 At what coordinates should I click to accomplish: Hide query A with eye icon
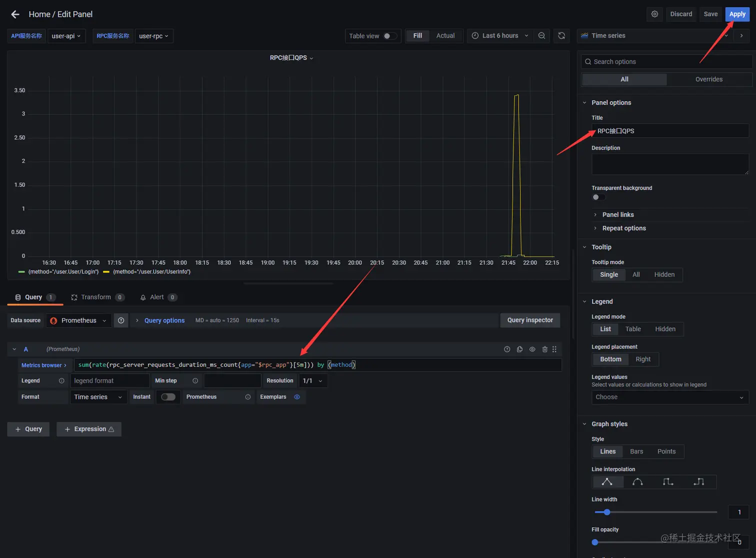pyautogui.click(x=532, y=349)
